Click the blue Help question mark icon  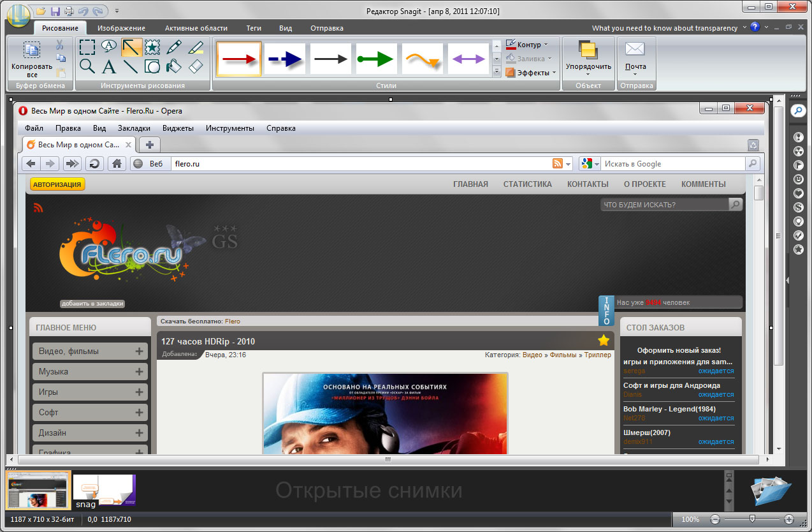[x=755, y=27]
